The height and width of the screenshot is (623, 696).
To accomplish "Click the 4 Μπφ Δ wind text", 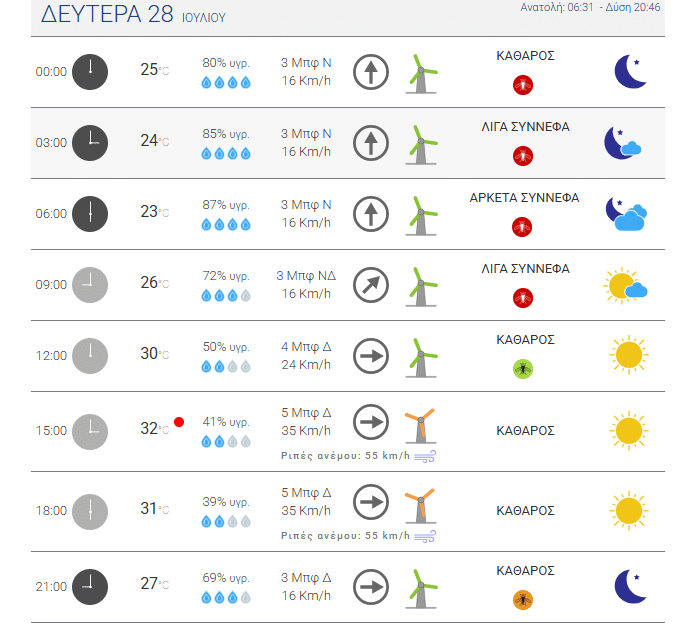I will click(x=306, y=347).
